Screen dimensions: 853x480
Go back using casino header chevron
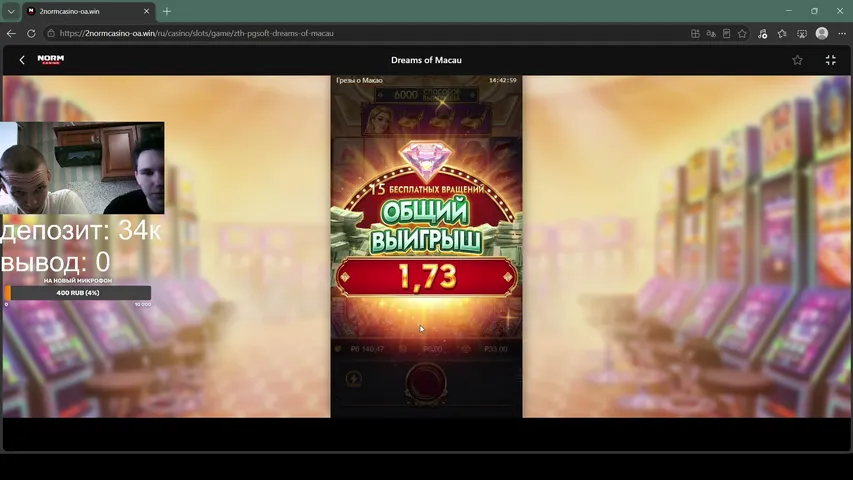pos(22,60)
